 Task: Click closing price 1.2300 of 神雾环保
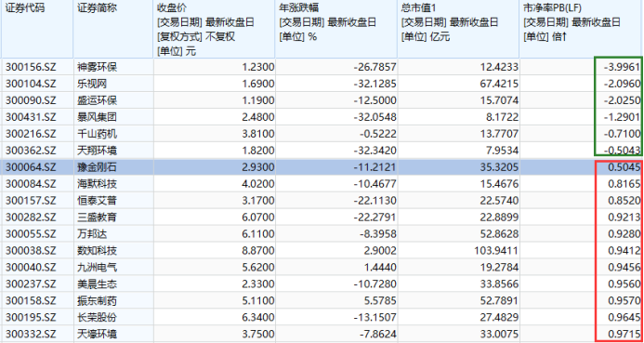[x=258, y=67]
